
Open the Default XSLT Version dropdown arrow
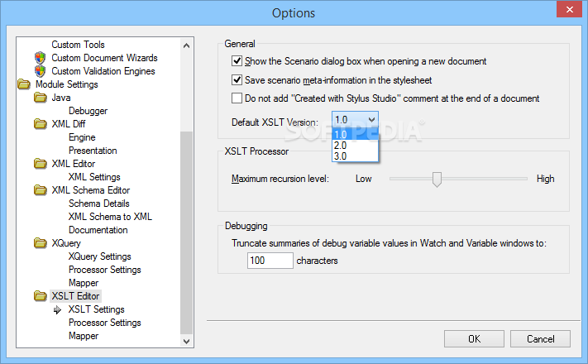tap(371, 120)
